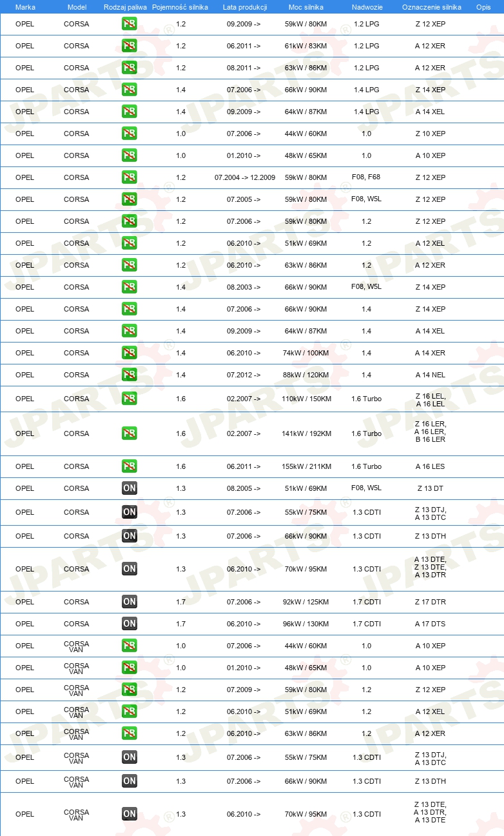Select the 1.7 capacity in the 06.2010 row
This screenshot has width=504, height=836.
coord(180,624)
